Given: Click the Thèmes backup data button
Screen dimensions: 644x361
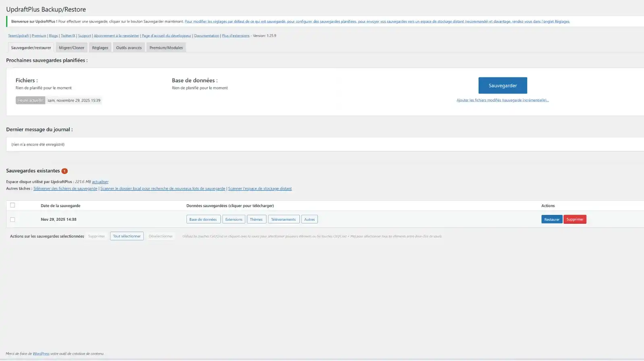Looking at the screenshot, I should click(256, 220).
